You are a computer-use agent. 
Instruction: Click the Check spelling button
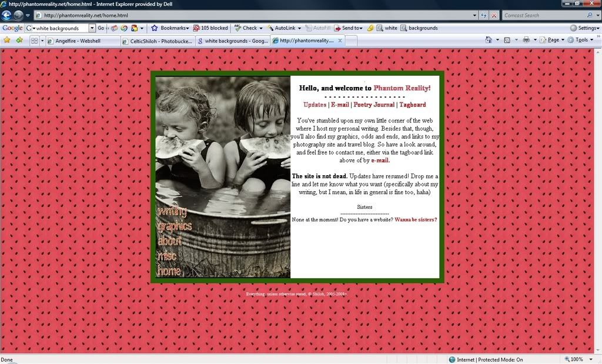pyautogui.click(x=246, y=28)
